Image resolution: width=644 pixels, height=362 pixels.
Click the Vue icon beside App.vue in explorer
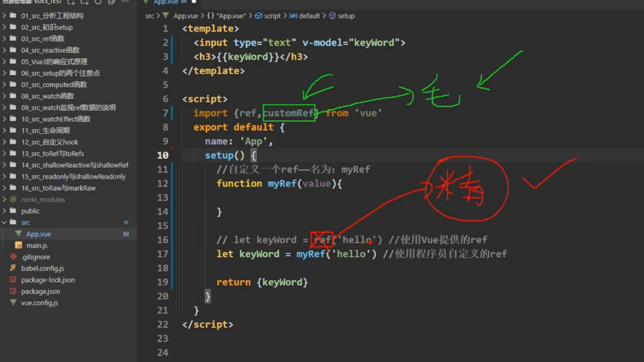[x=19, y=234]
